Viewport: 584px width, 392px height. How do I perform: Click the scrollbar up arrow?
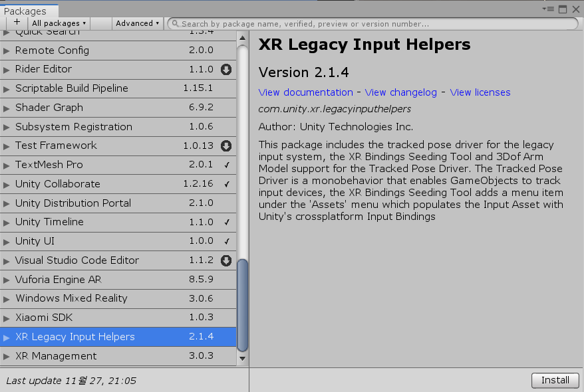point(243,38)
